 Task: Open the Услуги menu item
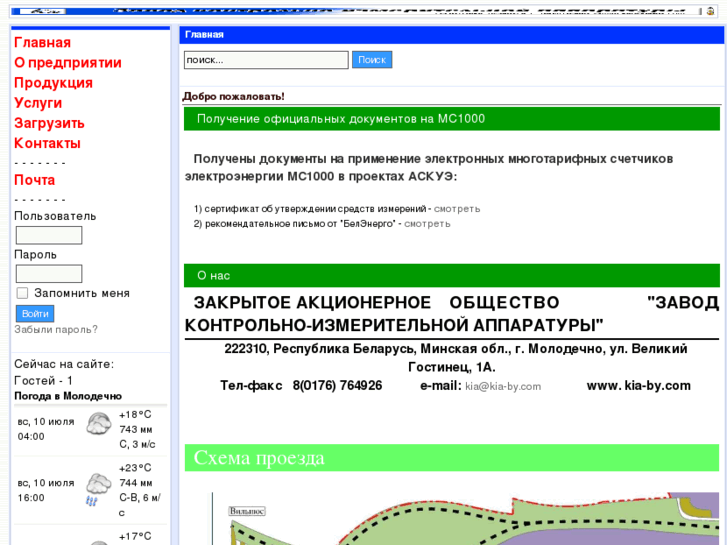(38, 103)
